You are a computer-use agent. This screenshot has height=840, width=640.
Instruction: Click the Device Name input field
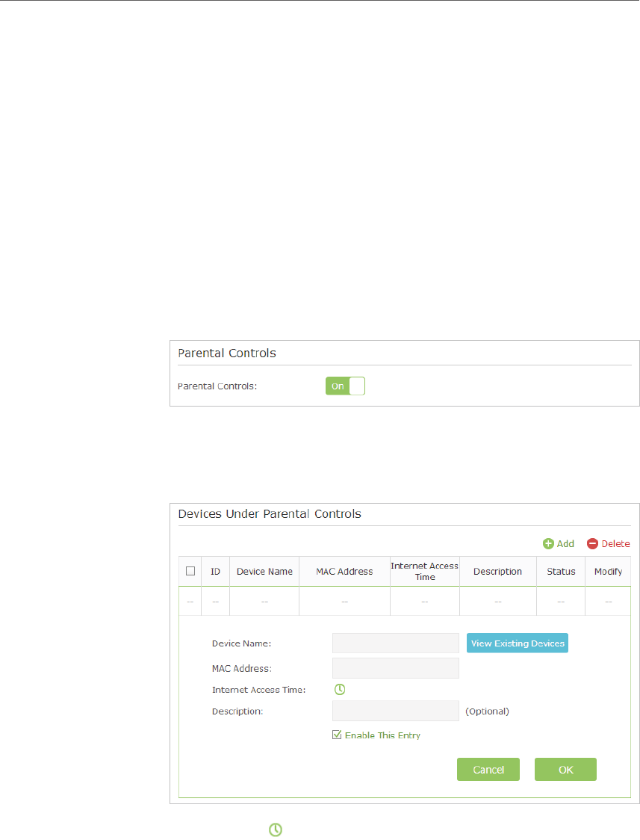click(x=396, y=643)
